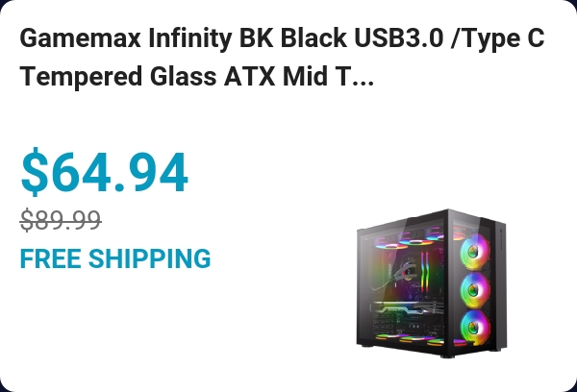
Task: Click "Type C" in the product title
Action: [x=500, y=39]
